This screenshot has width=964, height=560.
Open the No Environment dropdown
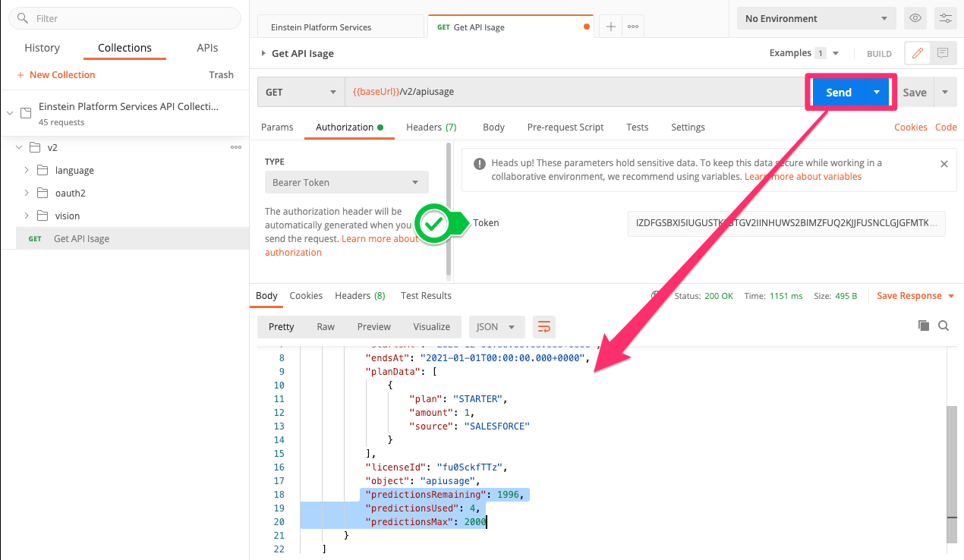[x=816, y=18]
